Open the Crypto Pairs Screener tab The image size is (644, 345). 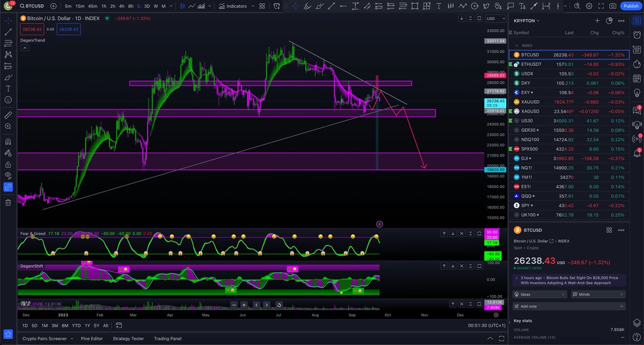pos(45,339)
